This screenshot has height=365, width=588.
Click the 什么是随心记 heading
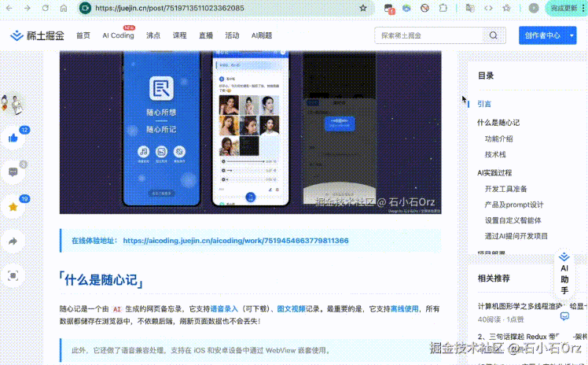[x=101, y=280]
